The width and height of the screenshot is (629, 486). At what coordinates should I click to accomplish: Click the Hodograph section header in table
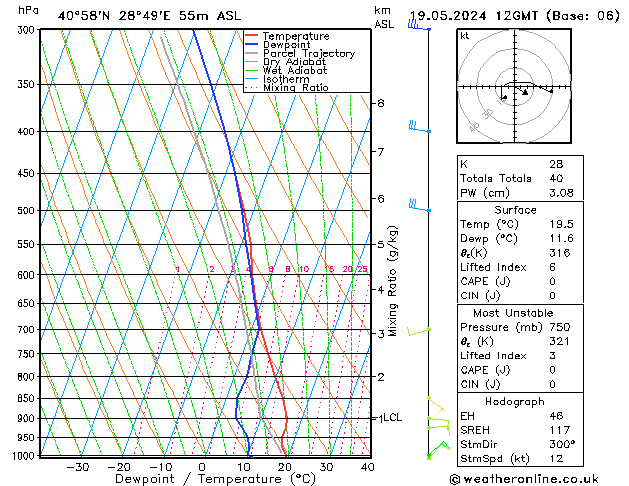click(x=514, y=400)
